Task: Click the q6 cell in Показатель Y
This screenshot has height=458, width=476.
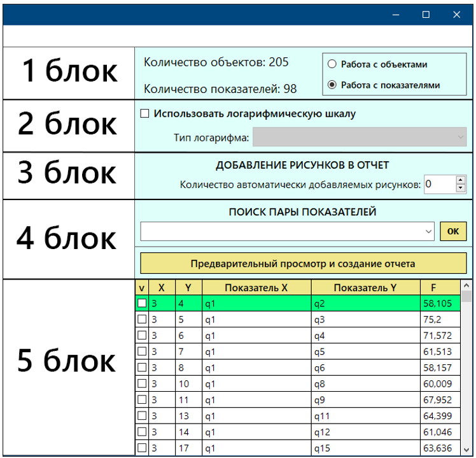Action: (365, 368)
